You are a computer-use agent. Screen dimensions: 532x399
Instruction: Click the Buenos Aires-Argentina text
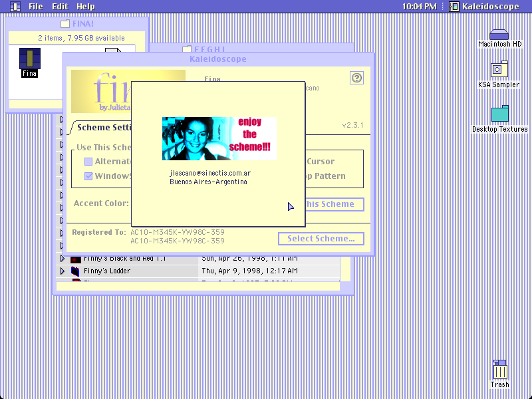pos(208,182)
